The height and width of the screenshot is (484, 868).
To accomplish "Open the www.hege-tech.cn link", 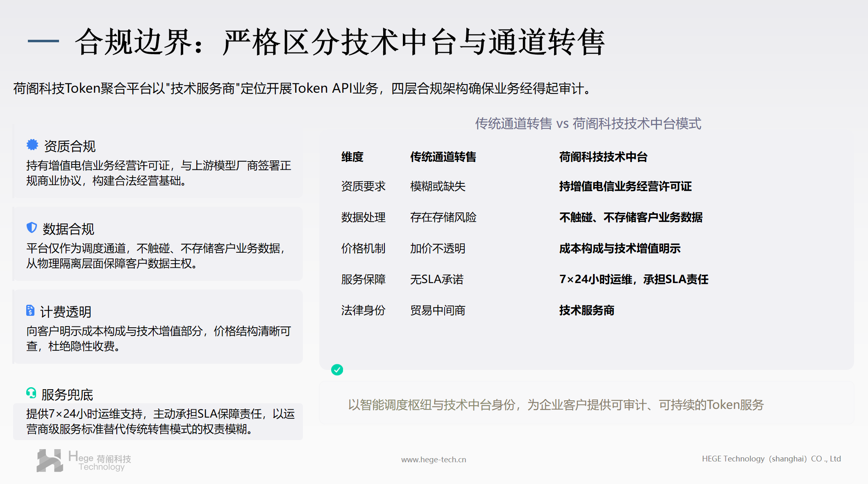I will 434,460.
